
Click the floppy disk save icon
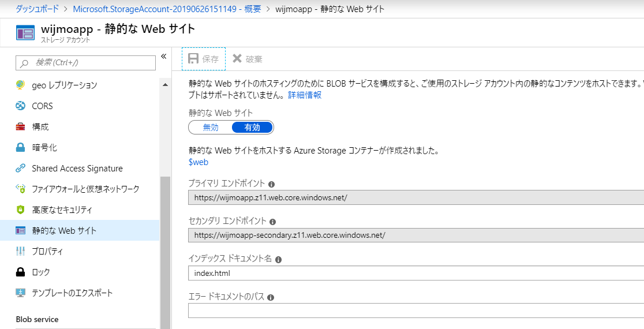[x=193, y=59]
